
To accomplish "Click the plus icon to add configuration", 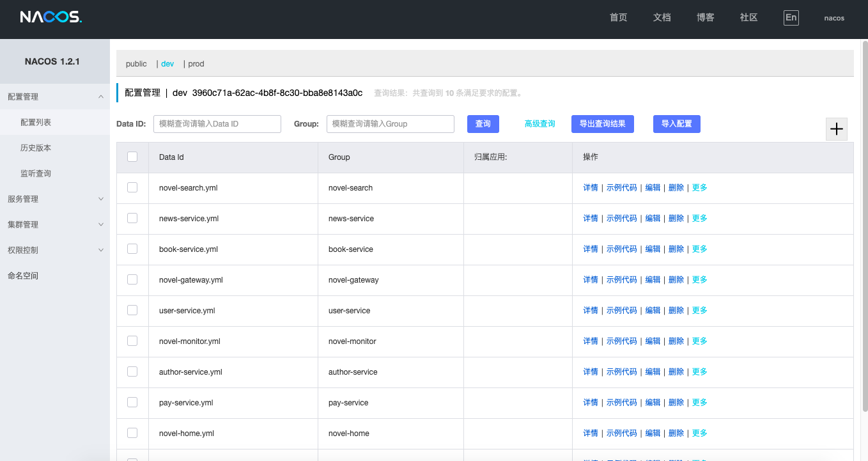I will click(x=836, y=129).
